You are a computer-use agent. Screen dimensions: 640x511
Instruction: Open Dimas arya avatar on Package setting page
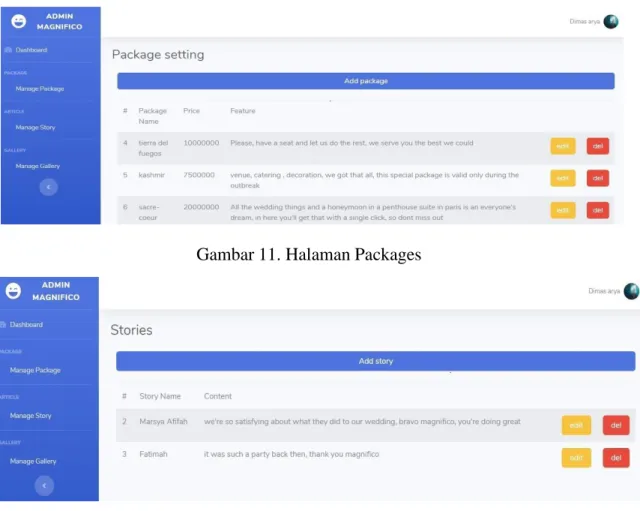[611, 22]
